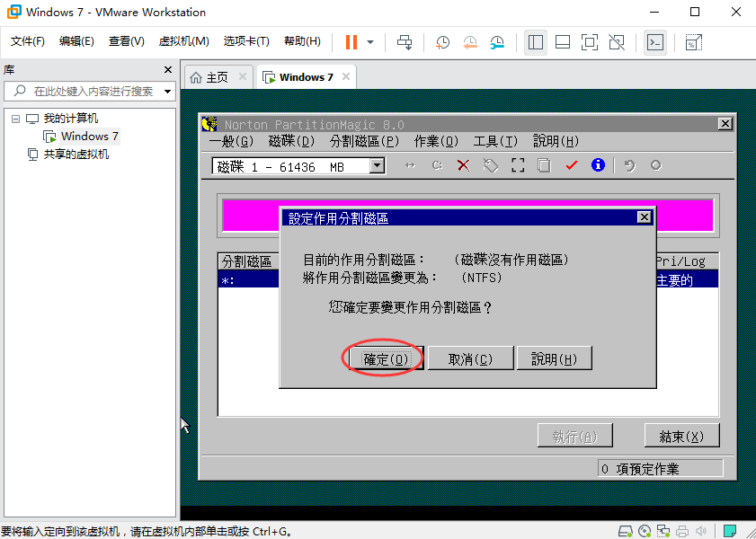
Task: Click the CD/DVD drive status icon
Action: click(645, 531)
